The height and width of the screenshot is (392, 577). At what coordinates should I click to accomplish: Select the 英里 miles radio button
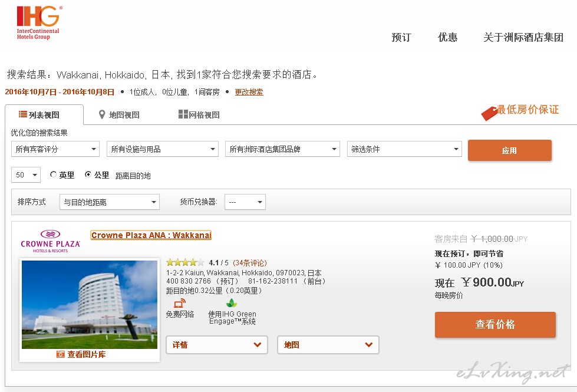54,174
